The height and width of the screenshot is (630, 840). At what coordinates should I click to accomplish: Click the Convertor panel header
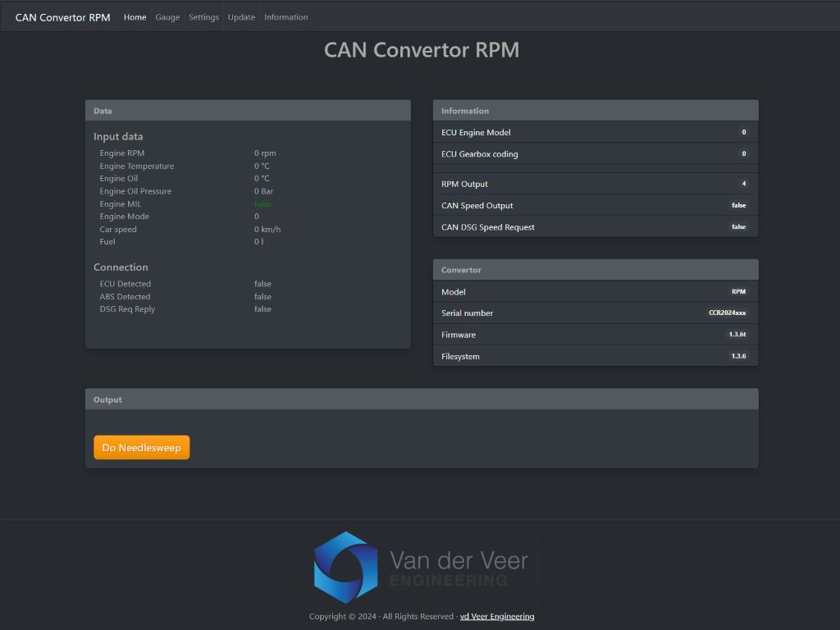(596, 269)
